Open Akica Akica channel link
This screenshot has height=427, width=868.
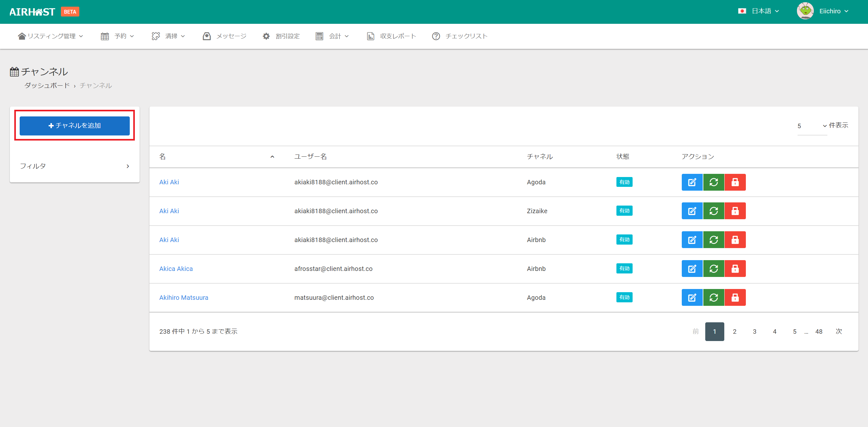point(176,269)
